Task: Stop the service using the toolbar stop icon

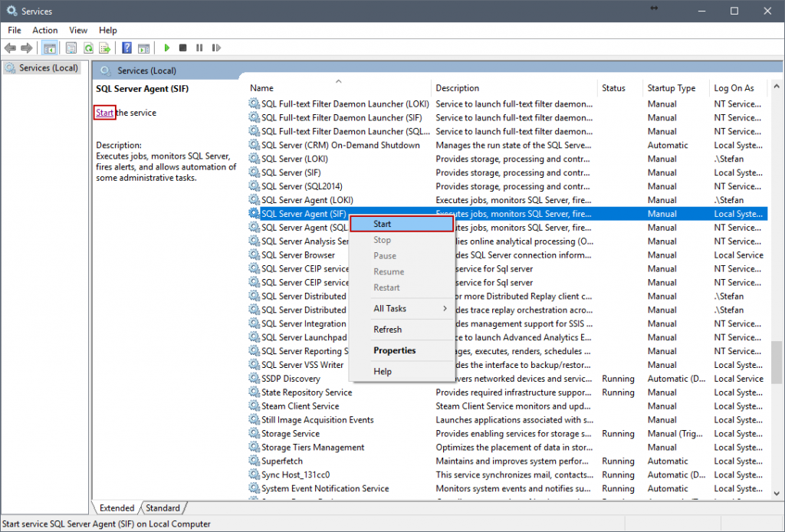Action: point(182,48)
